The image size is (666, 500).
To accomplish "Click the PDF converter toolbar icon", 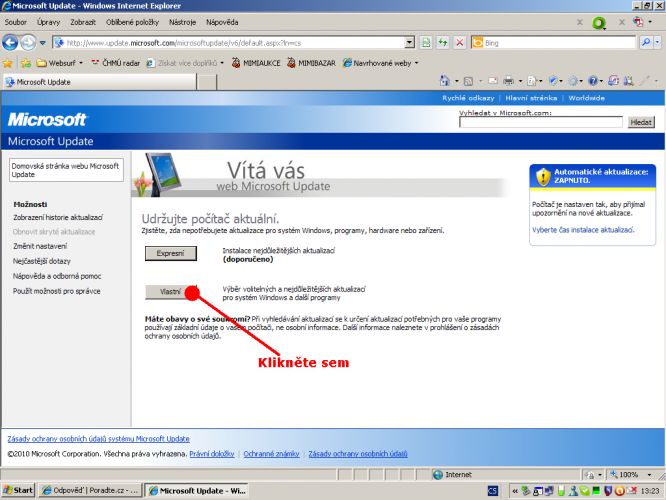I will click(x=638, y=22).
